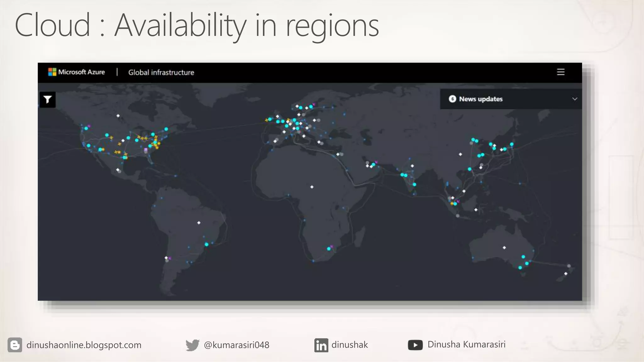Select the cyan region marker on Brazil's southeast coast
The width and height of the screenshot is (644, 362).
pos(207,244)
